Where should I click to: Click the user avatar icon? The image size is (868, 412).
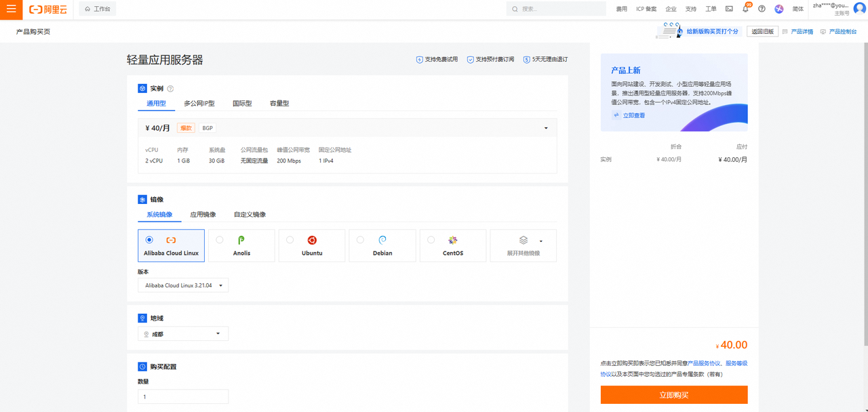860,9
